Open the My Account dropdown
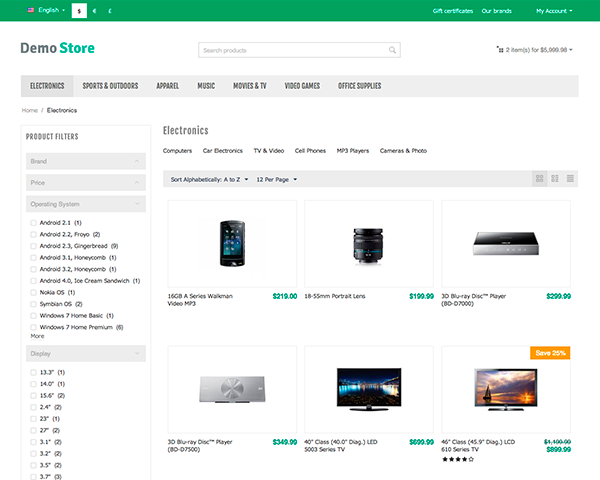The image size is (600, 480). [554, 11]
